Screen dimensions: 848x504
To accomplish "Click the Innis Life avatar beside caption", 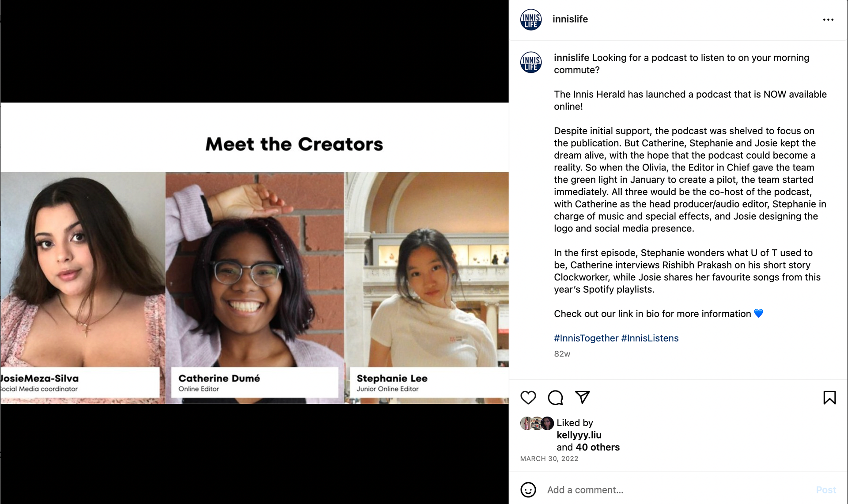I will point(531,62).
